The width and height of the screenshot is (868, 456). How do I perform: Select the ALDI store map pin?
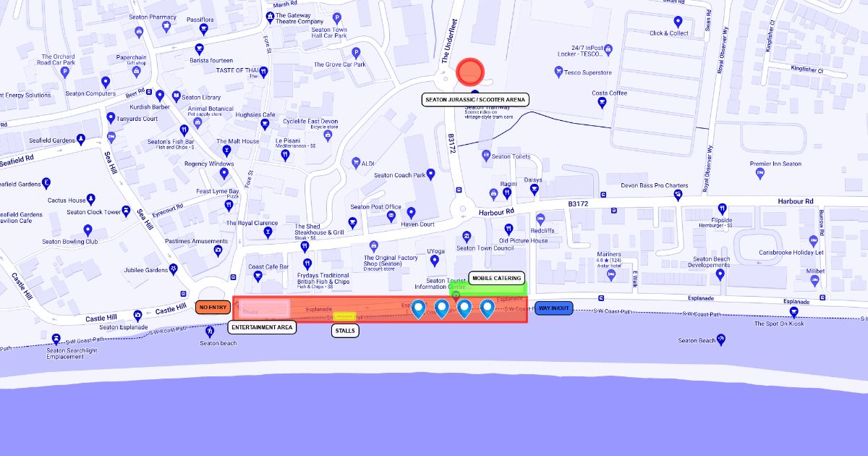(x=355, y=163)
